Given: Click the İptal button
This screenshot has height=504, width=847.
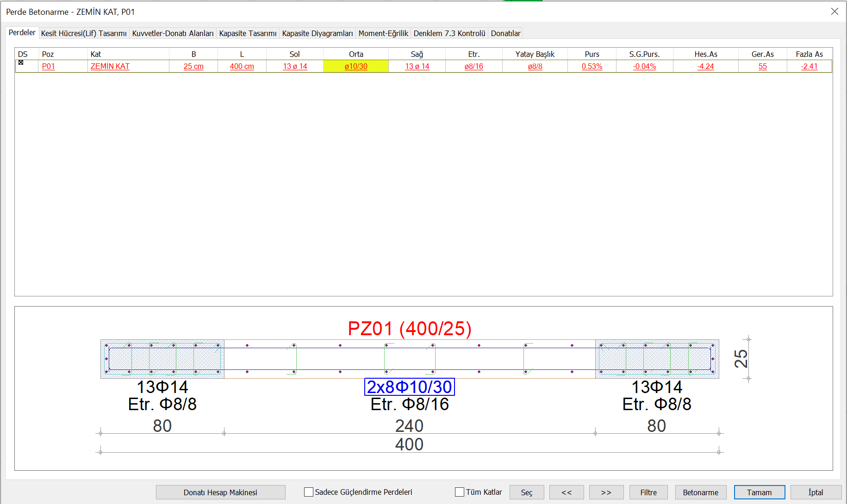Looking at the screenshot, I should tap(816, 492).
